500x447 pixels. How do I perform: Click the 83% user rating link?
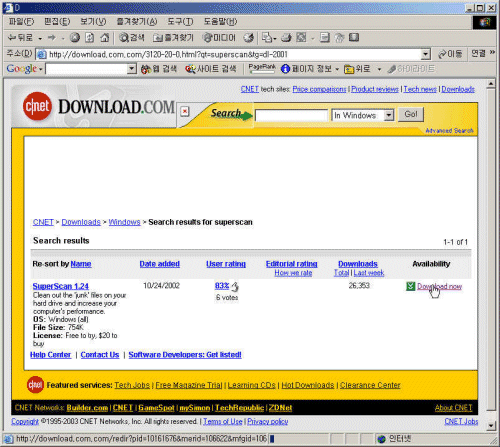click(222, 286)
